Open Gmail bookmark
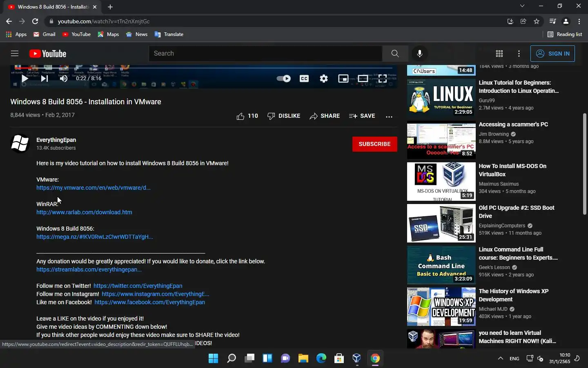This screenshot has height=368, width=588. (45, 34)
